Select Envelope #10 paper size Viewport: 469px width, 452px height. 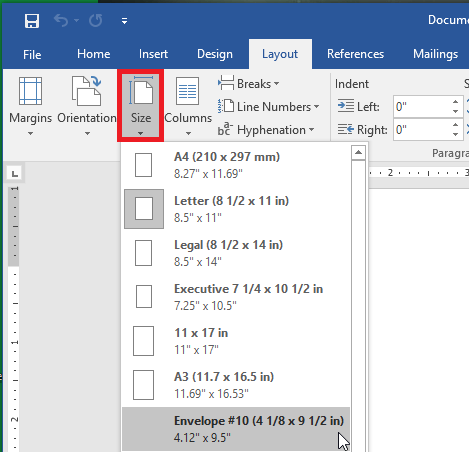(236, 429)
